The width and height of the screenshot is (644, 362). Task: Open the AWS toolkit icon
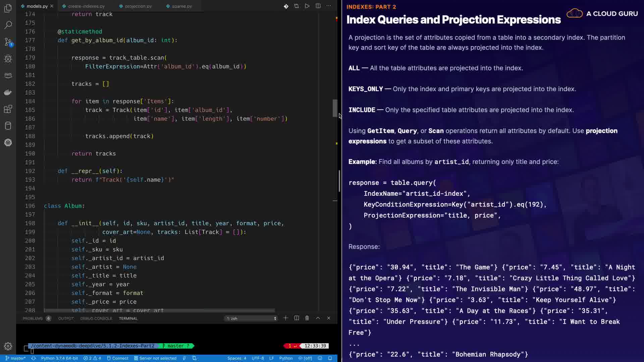click(8, 75)
